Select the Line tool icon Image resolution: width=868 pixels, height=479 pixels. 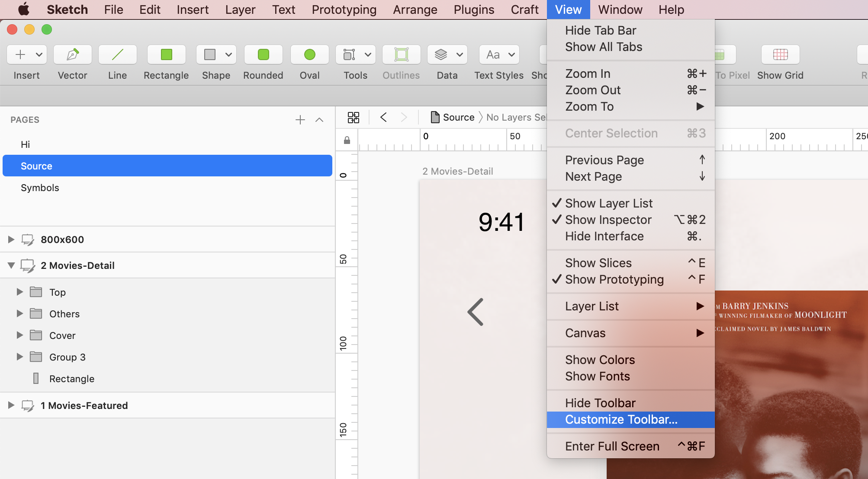click(117, 55)
